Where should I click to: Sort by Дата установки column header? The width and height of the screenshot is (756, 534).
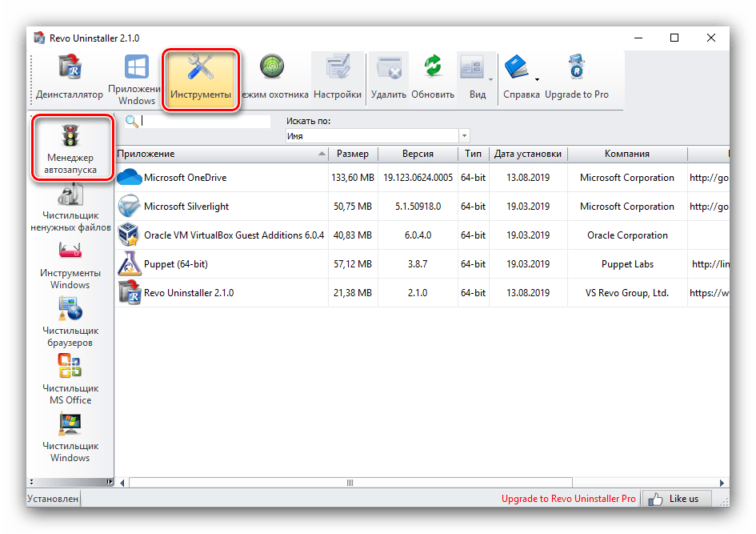click(x=527, y=154)
